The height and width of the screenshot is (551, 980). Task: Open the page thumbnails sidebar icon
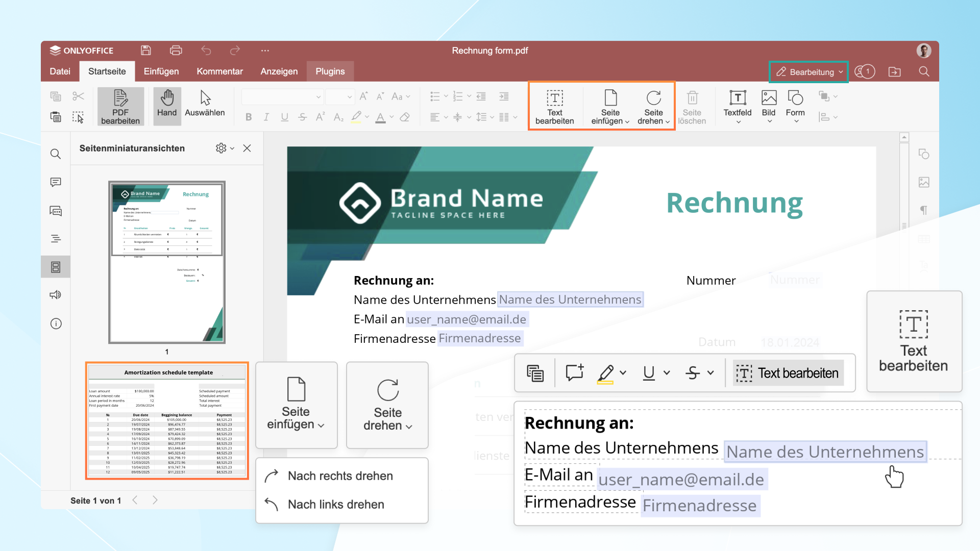click(x=56, y=267)
